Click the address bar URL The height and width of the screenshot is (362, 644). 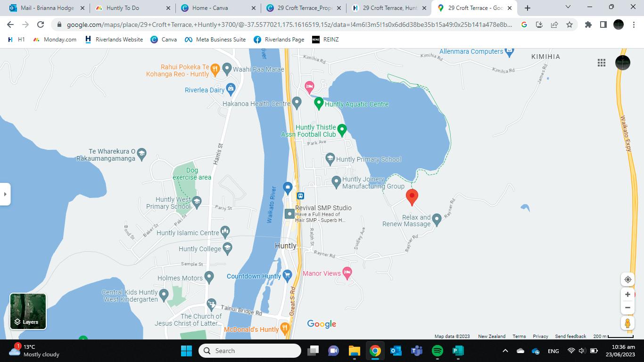pyautogui.click(x=289, y=25)
